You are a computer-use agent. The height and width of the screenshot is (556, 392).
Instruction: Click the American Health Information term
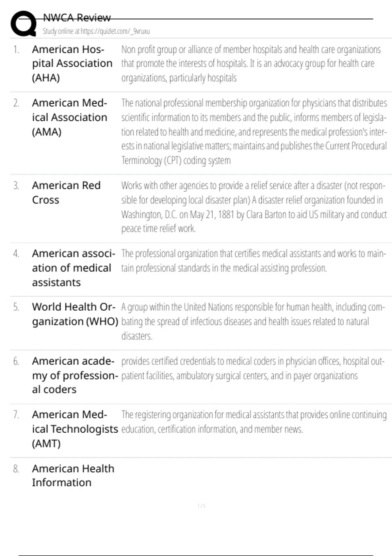coord(73,476)
